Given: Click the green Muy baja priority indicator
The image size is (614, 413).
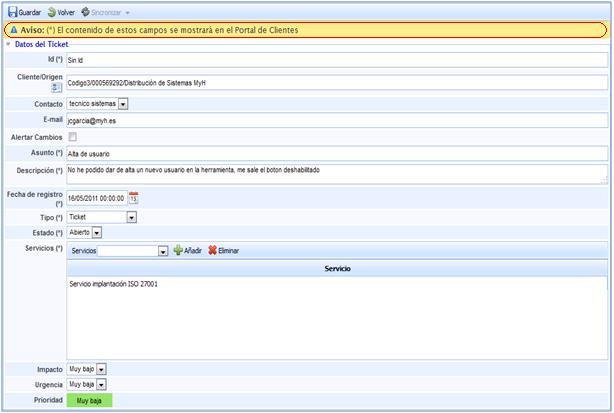Looking at the screenshot, I should tap(89, 400).
